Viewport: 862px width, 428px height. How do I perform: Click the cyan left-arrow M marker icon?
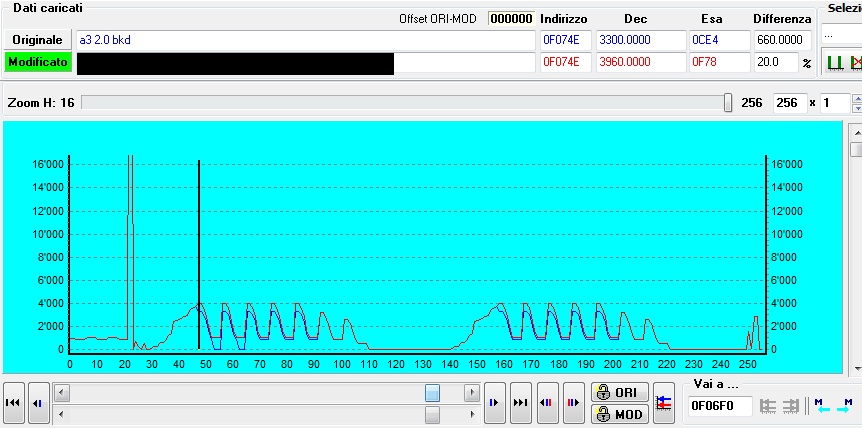pyautogui.click(x=821, y=406)
